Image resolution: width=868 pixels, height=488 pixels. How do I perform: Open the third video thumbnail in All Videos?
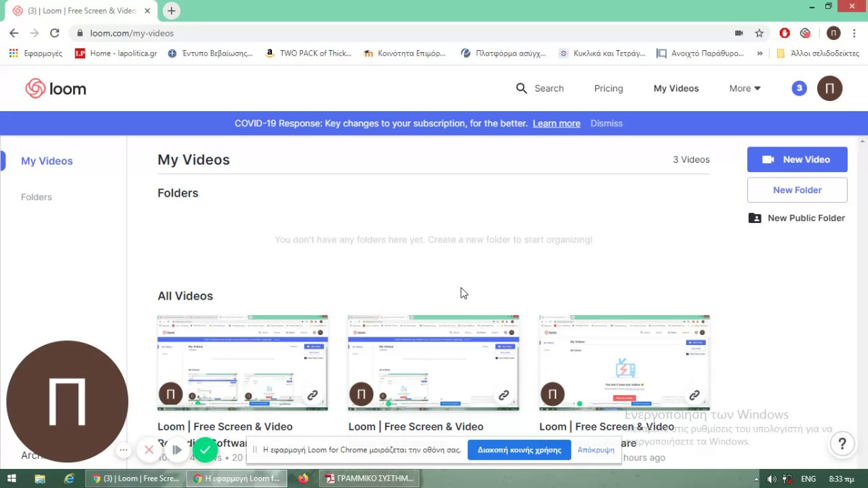point(624,363)
